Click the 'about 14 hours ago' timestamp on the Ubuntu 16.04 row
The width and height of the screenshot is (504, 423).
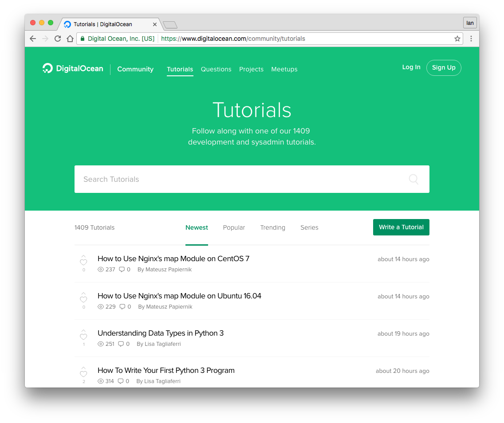(403, 297)
